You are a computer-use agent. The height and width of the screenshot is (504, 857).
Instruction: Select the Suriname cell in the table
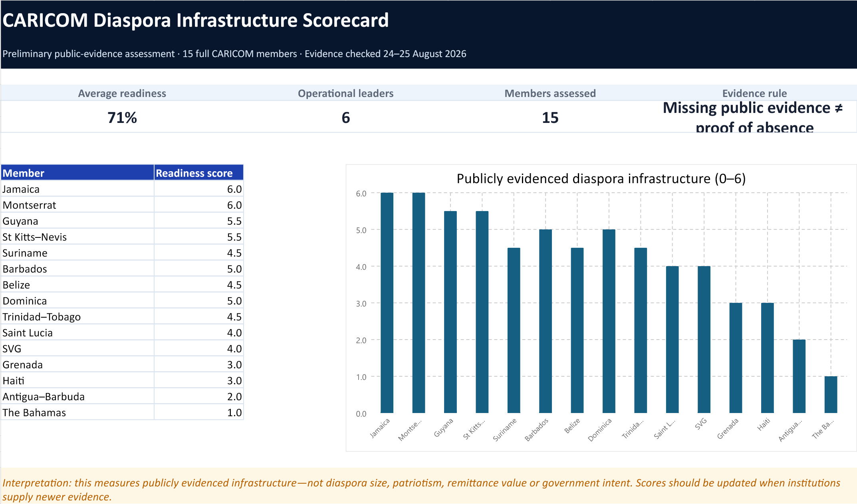[x=77, y=253]
